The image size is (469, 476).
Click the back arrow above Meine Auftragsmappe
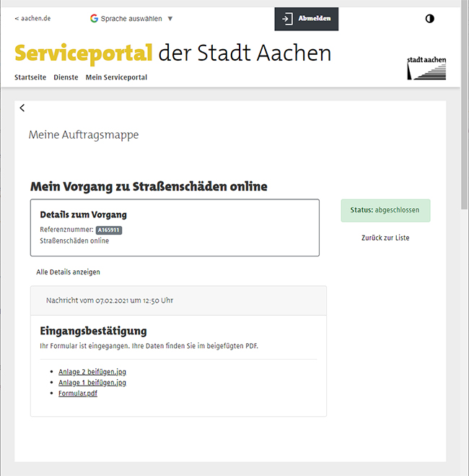[22, 108]
